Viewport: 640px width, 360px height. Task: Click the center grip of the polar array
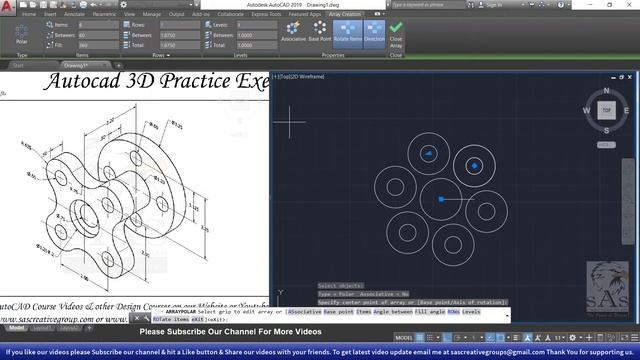click(441, 199)
